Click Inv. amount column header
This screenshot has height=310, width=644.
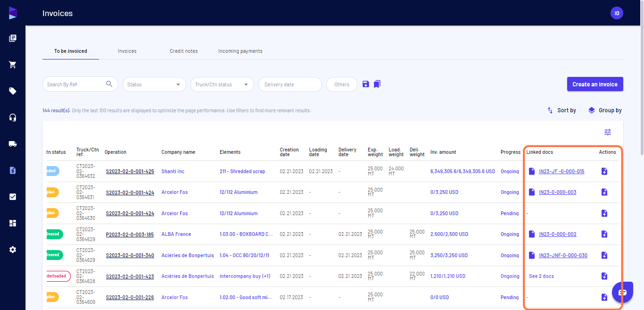tap(443, 152)
